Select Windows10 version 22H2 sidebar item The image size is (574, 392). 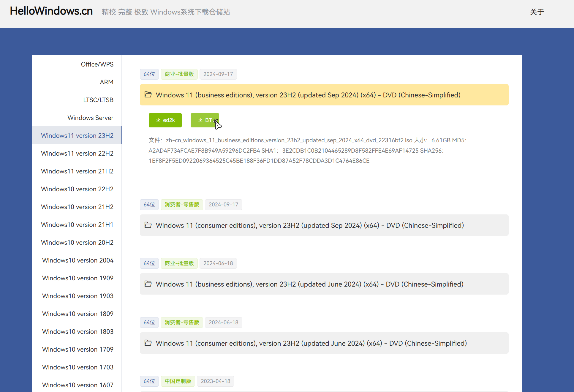[77, 189]
